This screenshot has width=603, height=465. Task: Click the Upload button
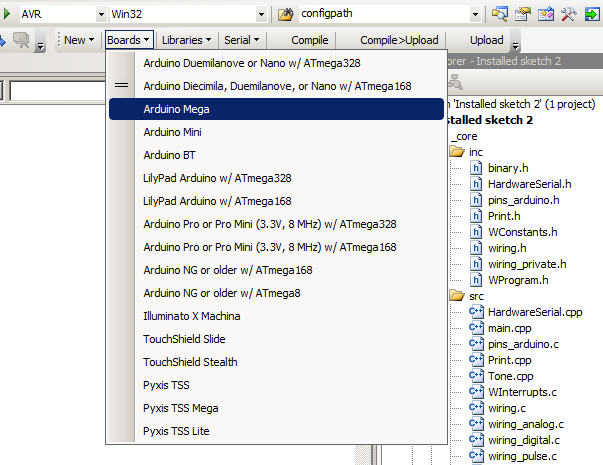(x=486, y=40)
